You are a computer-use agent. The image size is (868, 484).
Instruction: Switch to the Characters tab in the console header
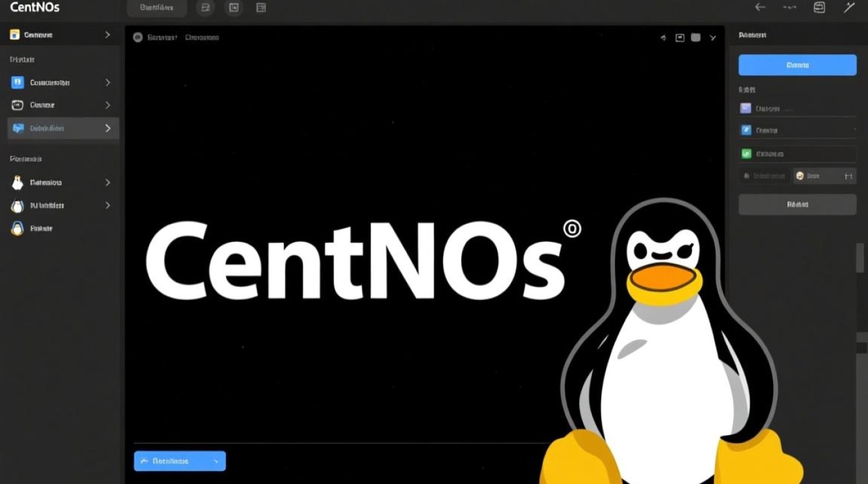coord(201,37)
